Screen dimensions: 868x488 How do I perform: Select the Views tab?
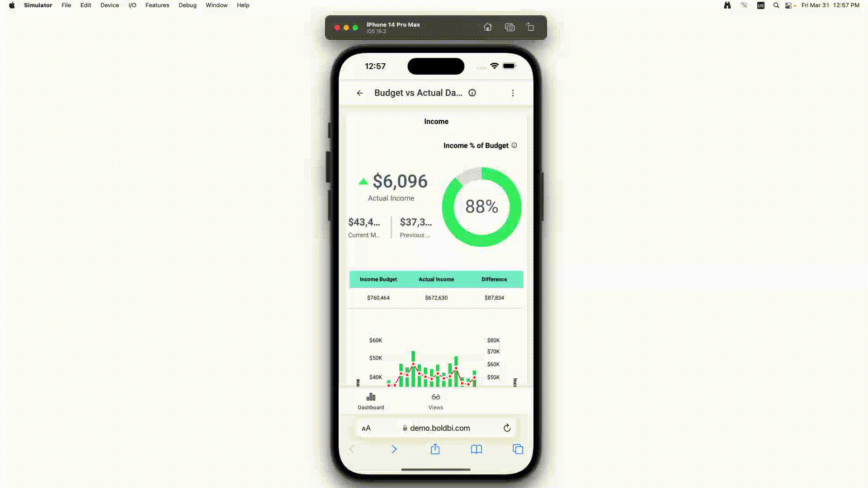tap(435, 400)
